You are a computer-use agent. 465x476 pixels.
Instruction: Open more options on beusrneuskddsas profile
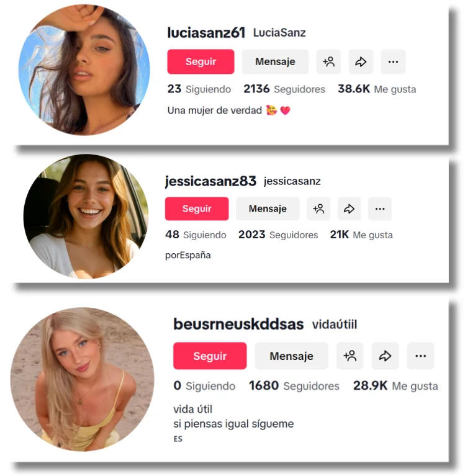pos(421,356)
